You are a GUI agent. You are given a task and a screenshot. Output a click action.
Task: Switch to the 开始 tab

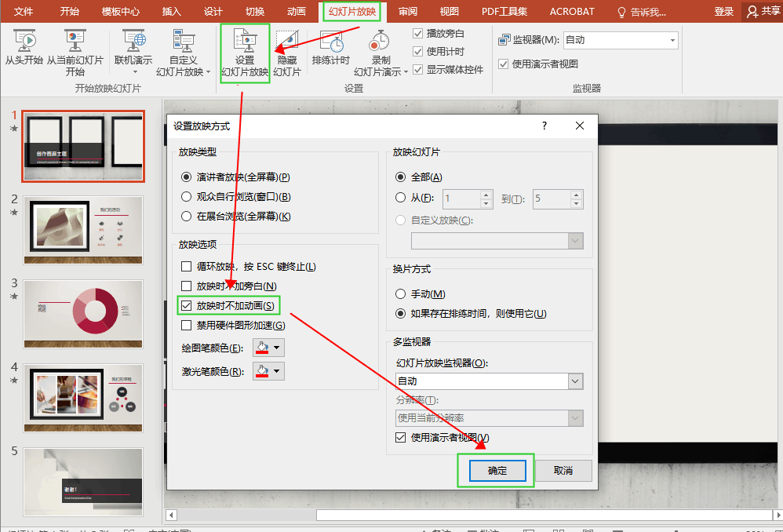(69, 12)
